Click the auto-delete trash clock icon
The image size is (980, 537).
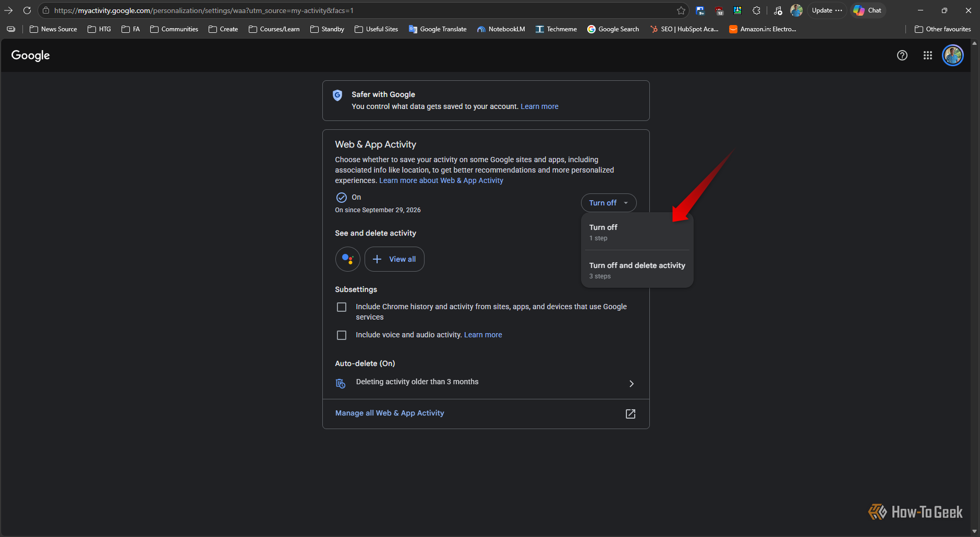point(341,384)
